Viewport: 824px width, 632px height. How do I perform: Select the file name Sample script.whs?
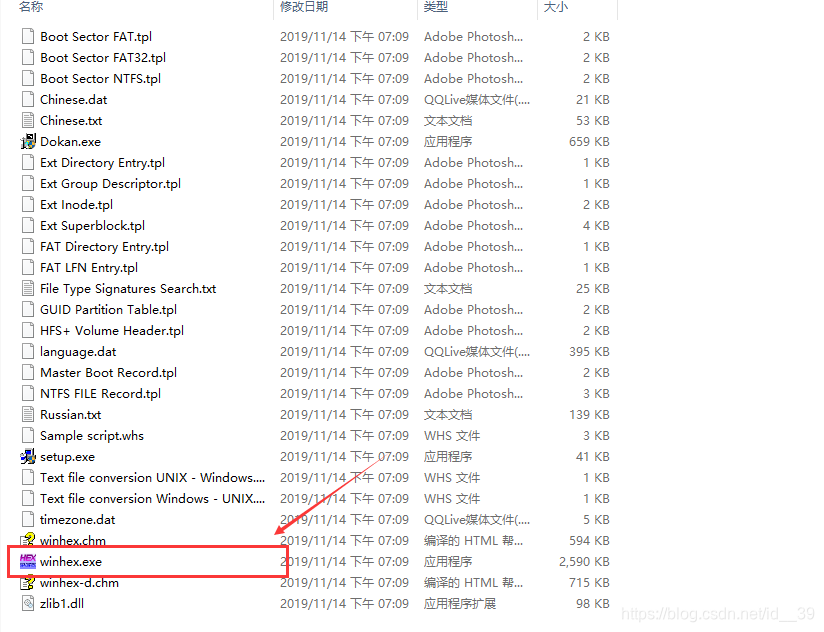click(92, 436)
